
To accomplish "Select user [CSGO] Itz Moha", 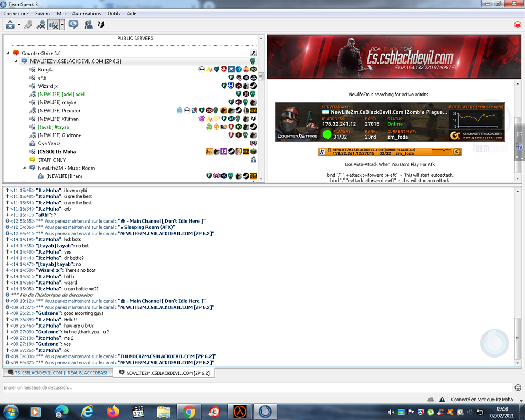I will point(57,151).
